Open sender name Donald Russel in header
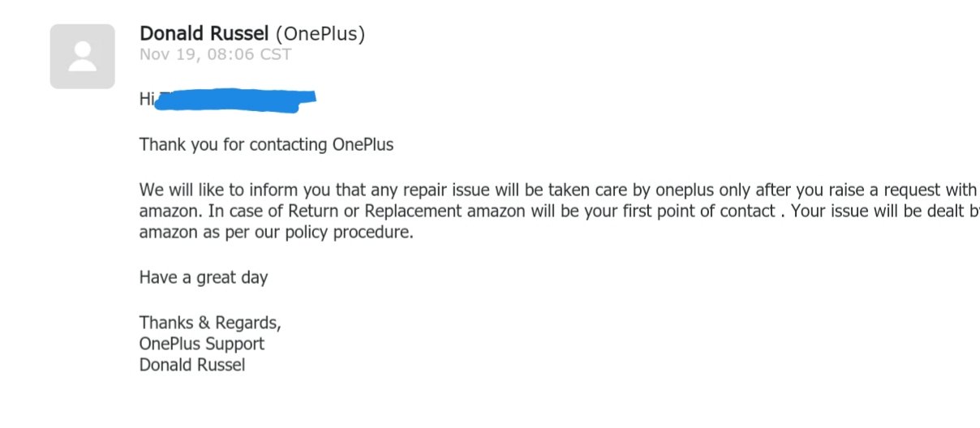This screenshot has height=428, width=980. tap(204, 34)
